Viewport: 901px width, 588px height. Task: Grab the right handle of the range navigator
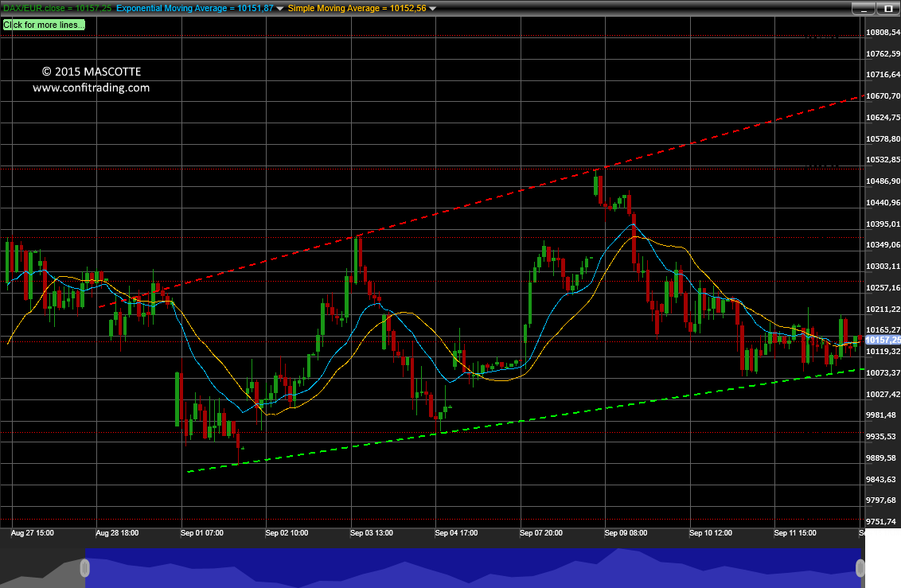pos(860,568)
